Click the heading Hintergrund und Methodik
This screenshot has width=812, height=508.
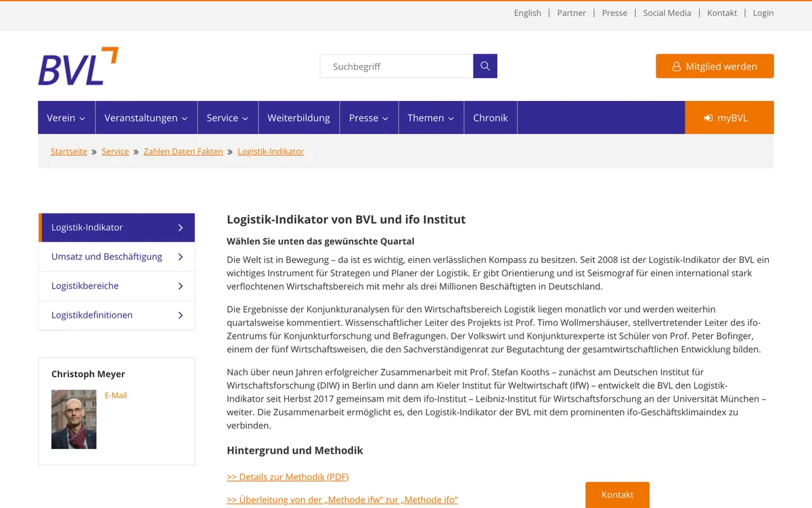[295, 450]
